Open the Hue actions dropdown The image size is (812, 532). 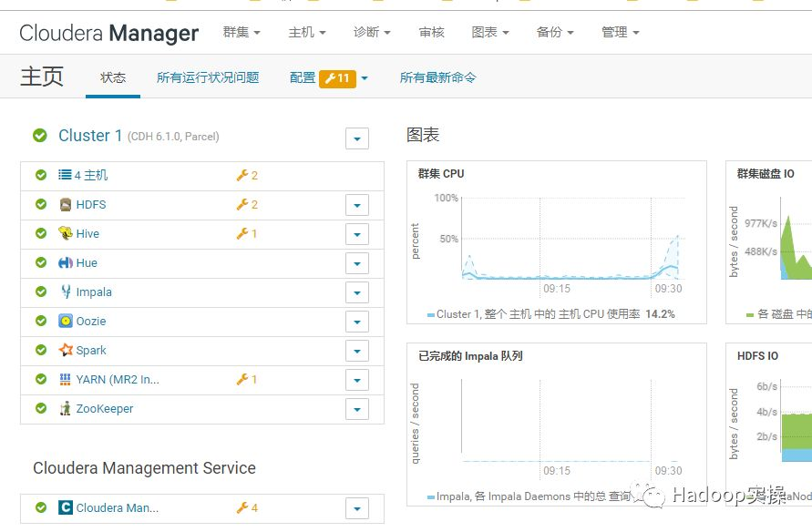pos(357,263)
